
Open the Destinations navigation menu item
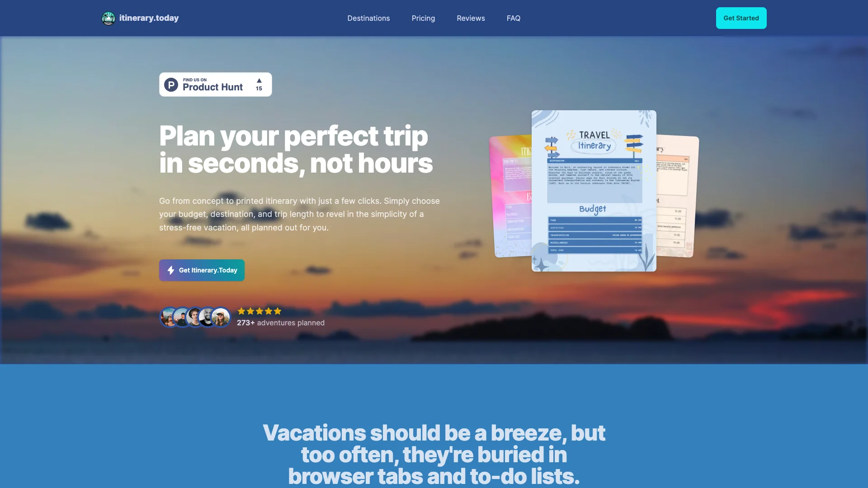368,18
